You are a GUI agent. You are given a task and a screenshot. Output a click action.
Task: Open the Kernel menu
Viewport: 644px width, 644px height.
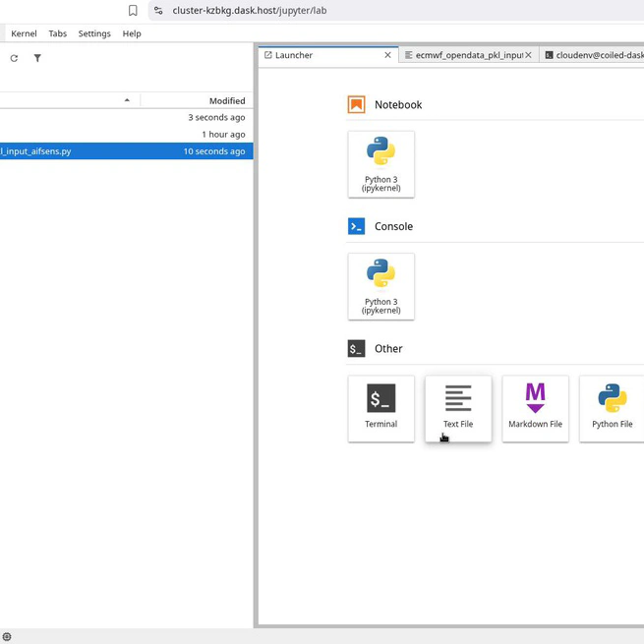(24, 33)
